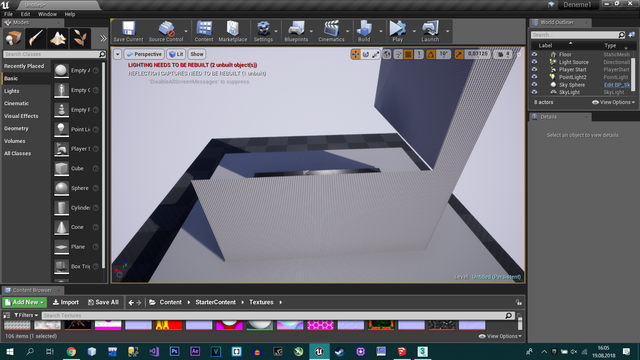Toggle rotation snapping icon
640x360 pixels.
(431, 54)
